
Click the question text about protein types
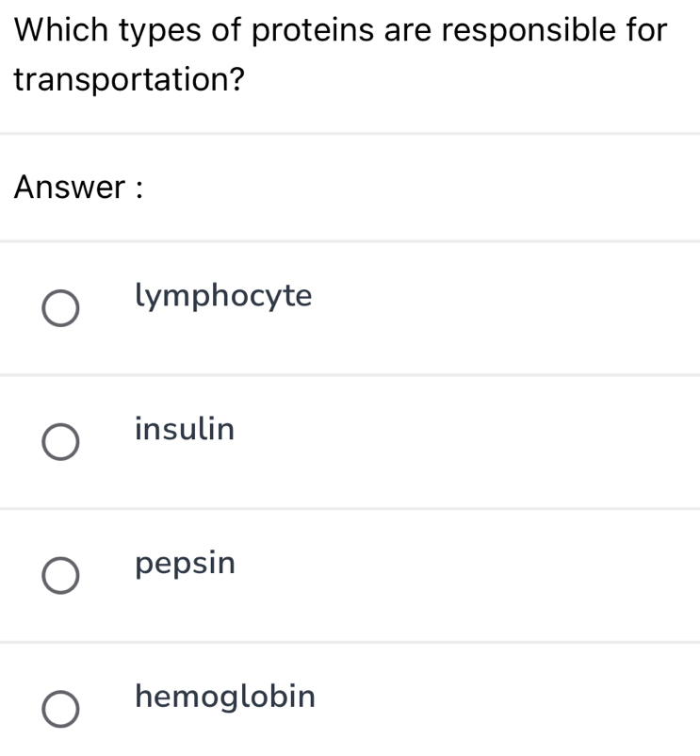(341, 30)
